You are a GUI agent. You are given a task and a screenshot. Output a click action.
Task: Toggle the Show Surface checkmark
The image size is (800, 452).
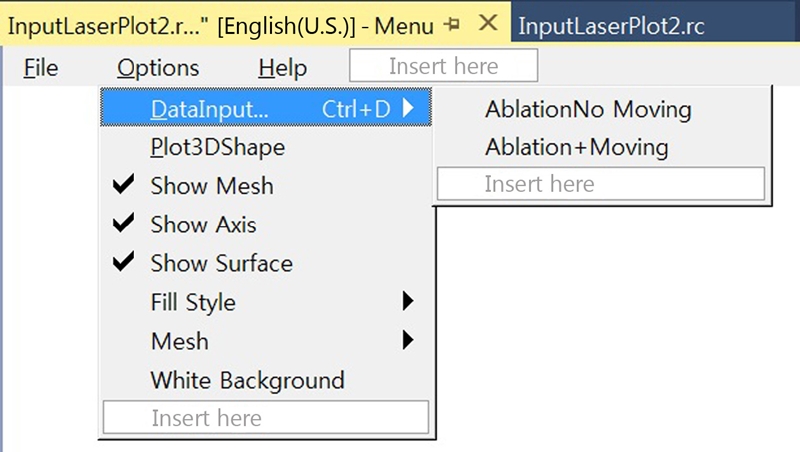tap(124, 263)
